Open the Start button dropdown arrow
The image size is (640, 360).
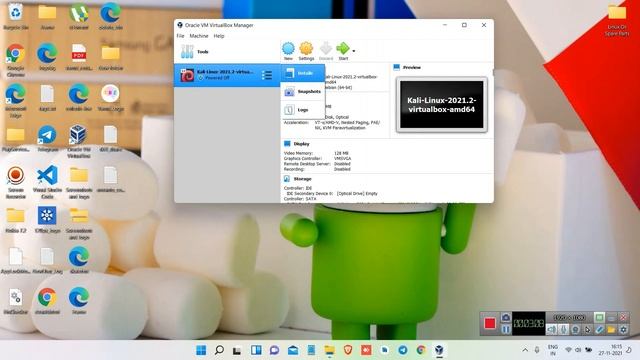click(x=353, y=51)
